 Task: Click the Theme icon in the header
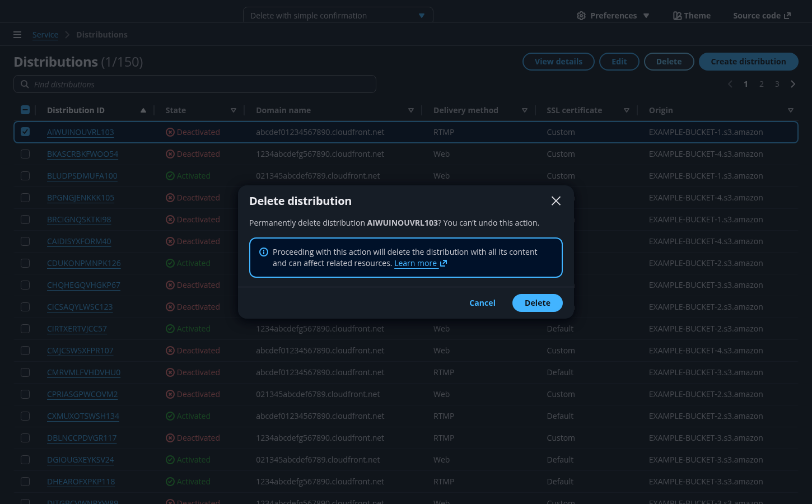(x=677, y=16)
